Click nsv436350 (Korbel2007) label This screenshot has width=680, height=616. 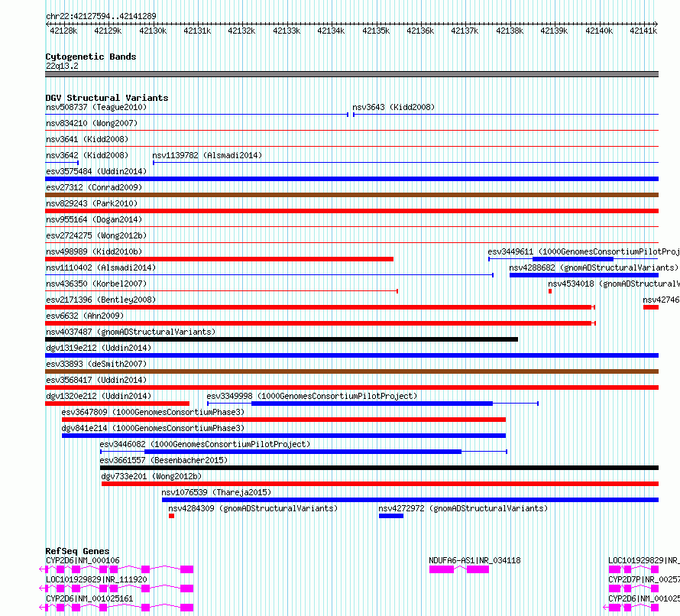[x=96, y=284]
